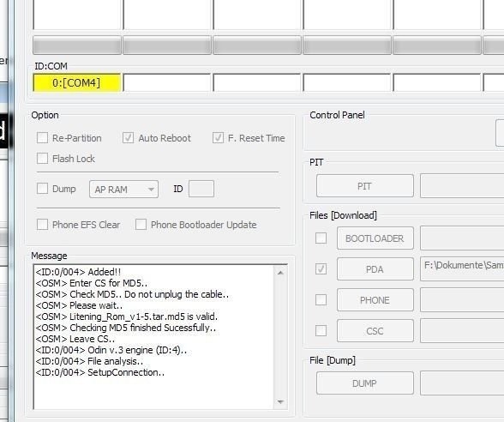Viewport: 504px width, 422px height.
Task: Click the CSC file button
Action: 375,331
